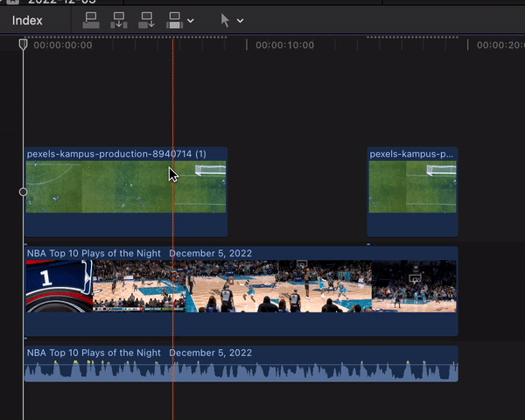Open the tools pop-up menu chevron
The height and width of the screenshot is (420, 525).
(240, 21)
